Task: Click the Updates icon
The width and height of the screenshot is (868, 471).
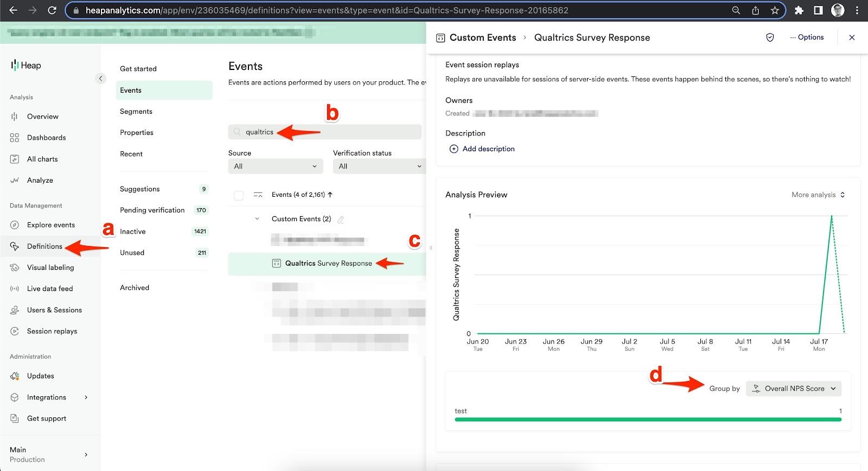Action: click(x=15, y=376)
